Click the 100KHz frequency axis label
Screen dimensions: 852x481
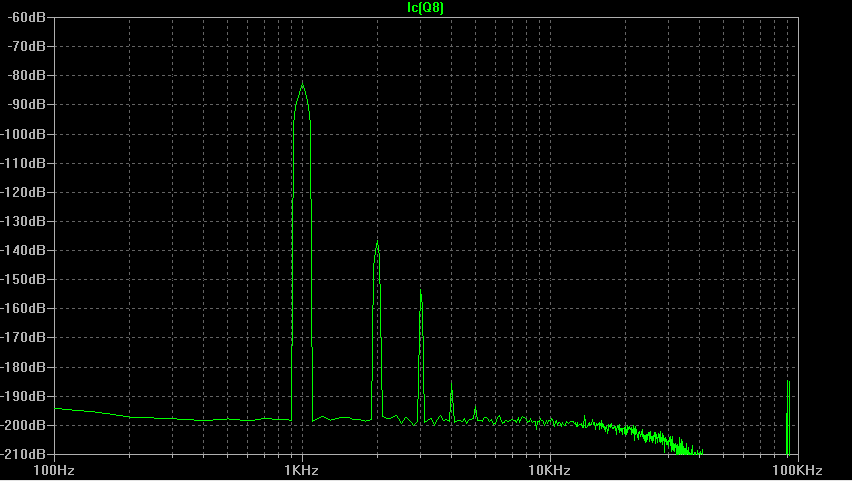point(797,470)
